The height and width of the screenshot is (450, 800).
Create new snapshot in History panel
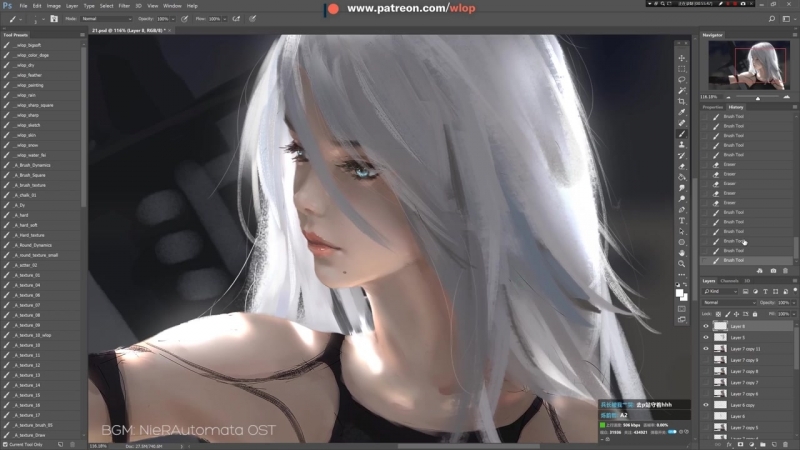(x=773, y=271)
